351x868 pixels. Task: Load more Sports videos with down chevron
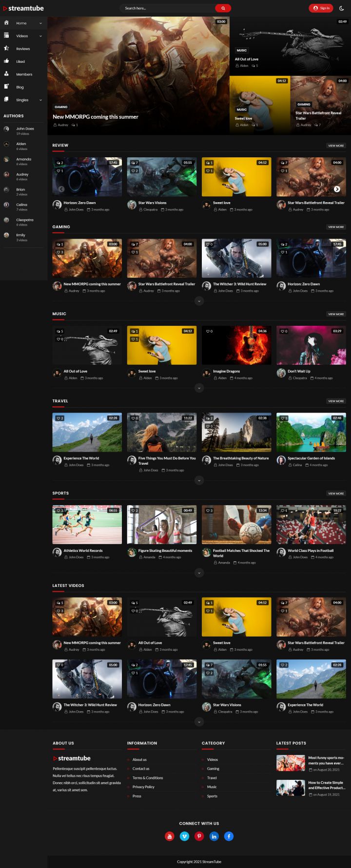pyautogui.click(x=199, y=573)
